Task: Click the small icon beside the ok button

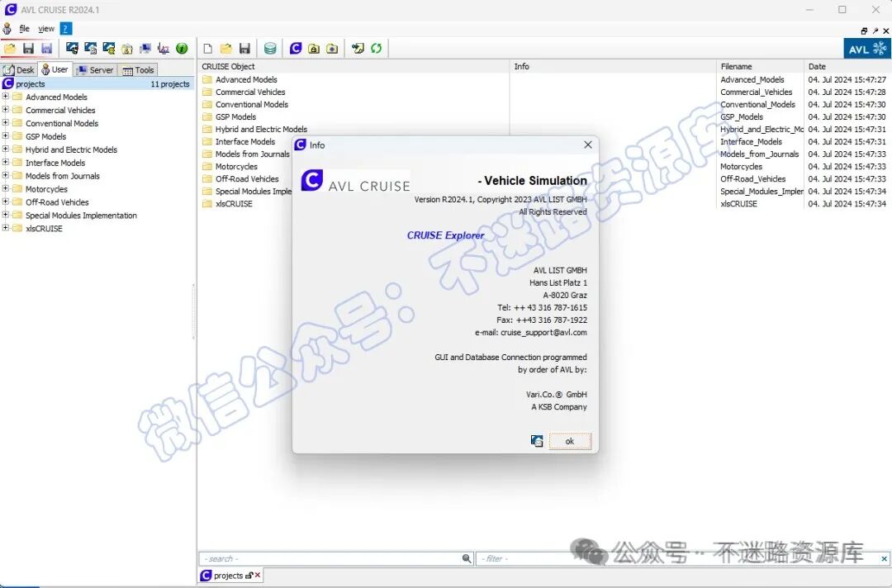Action: (x=537, y=441)
